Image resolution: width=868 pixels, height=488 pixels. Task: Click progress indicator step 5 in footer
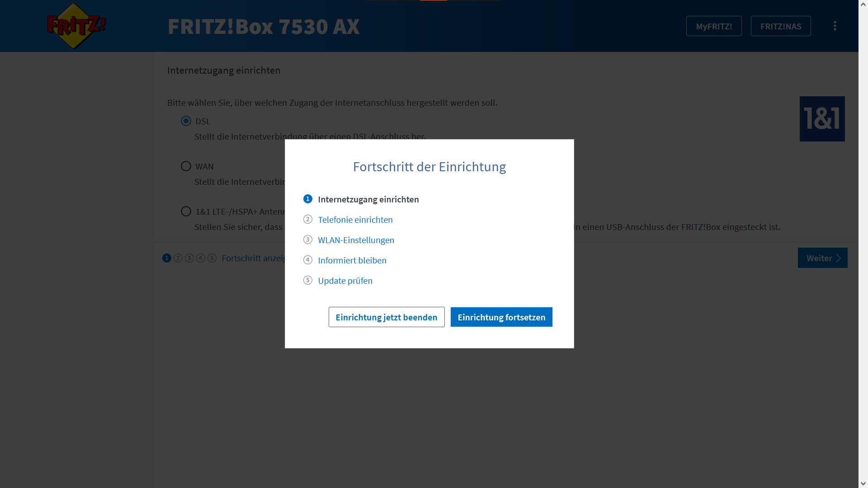pos(212,258)
